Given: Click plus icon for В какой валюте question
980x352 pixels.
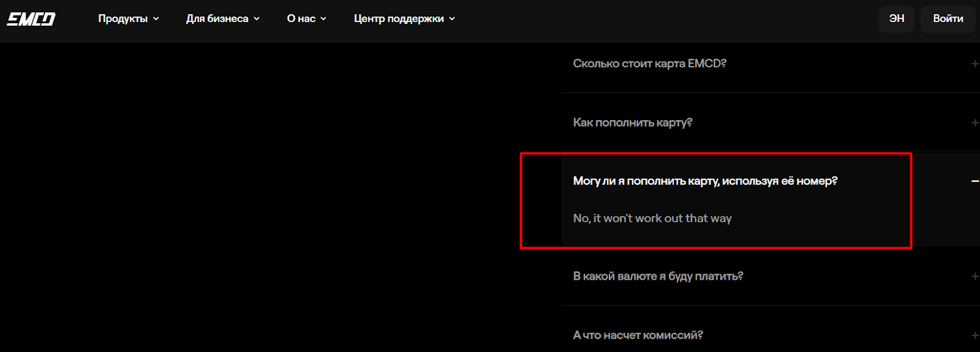Looking at the screenshot, I should click(974, 276).
